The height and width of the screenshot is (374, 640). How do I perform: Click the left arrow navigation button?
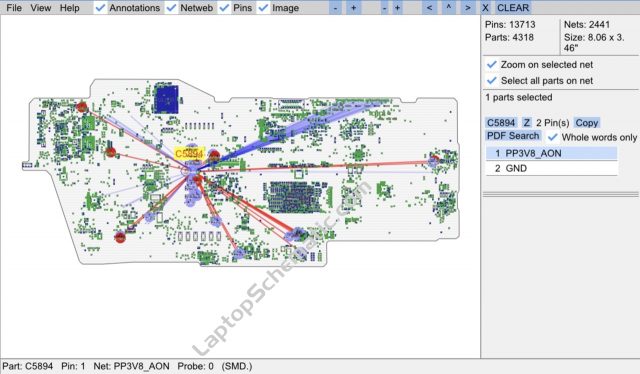point(429,8)
